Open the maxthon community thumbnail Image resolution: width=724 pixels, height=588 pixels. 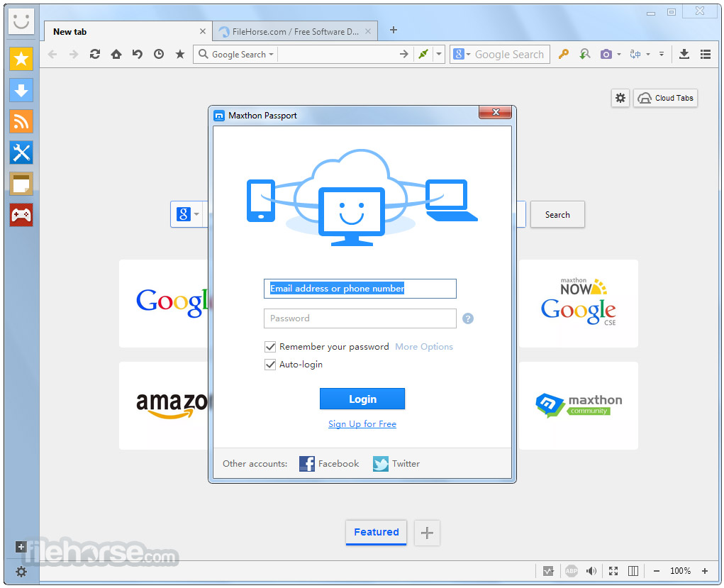point(579,406)
